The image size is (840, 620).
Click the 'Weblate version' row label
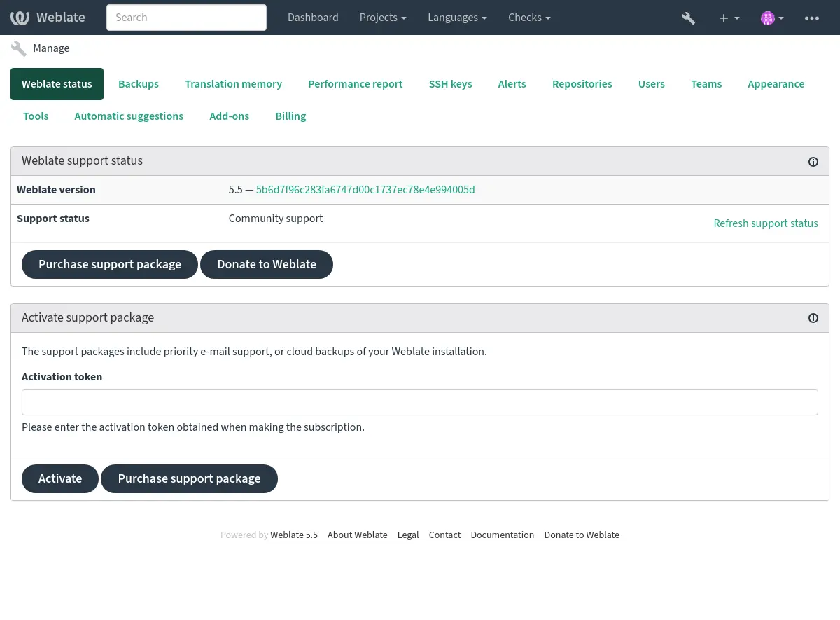[56, 190]
